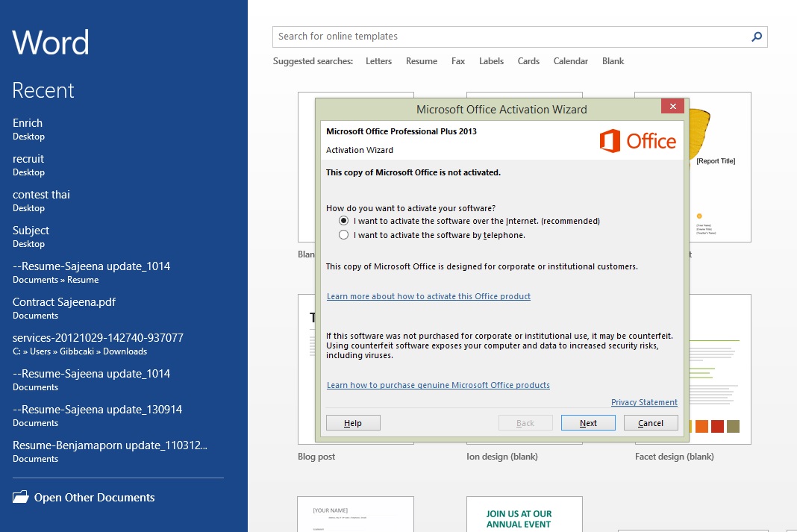
Task: Click the Next button
Action: tap(588, 423)
